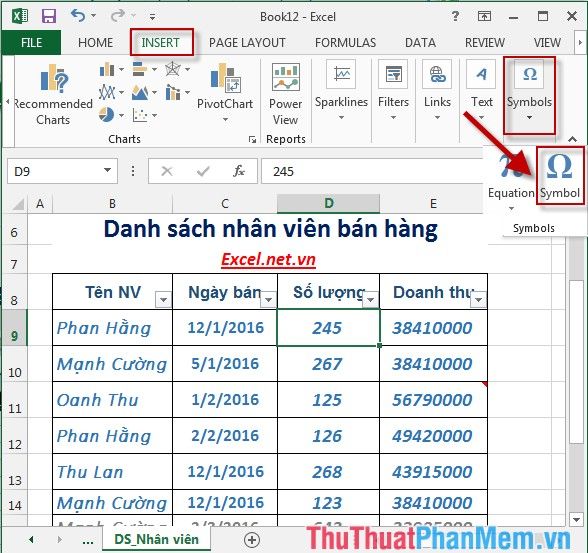Insert a Scatter chart
This screenshot has height=553, width=588.
[144, 115]
